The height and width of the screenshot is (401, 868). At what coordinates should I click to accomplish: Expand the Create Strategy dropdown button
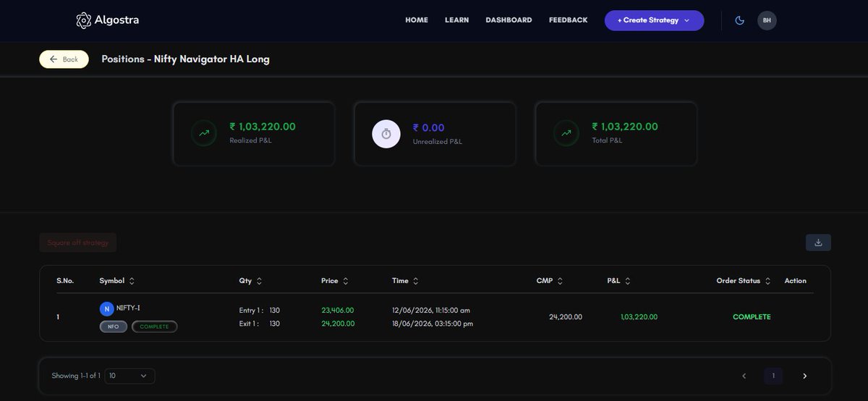click(x=654, y=20)
